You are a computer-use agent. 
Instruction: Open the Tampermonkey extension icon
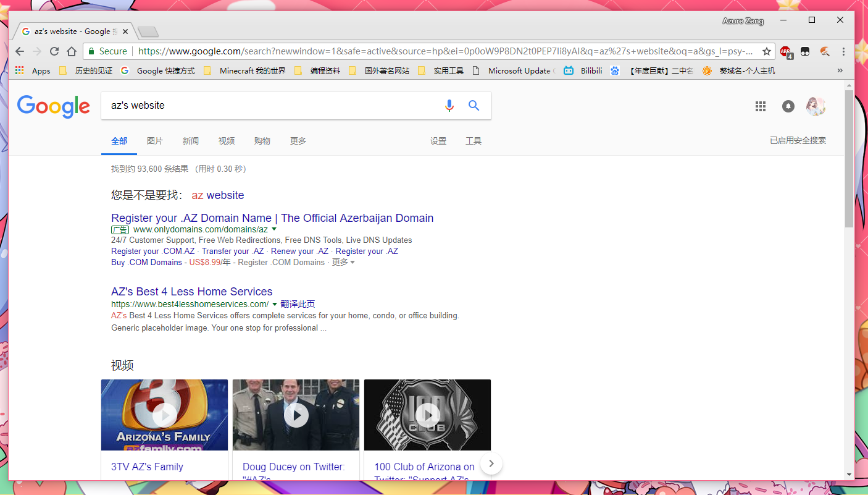(805, 51)
